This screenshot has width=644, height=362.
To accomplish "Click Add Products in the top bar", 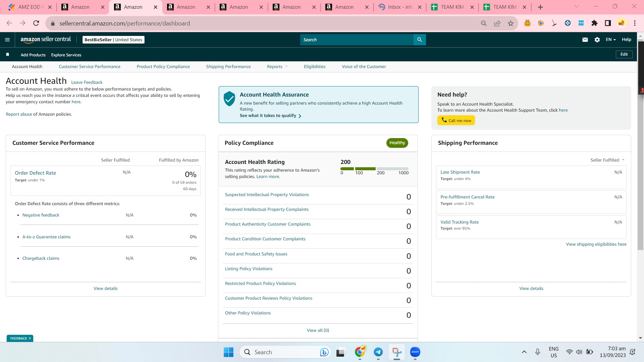I will pos(33,55).
